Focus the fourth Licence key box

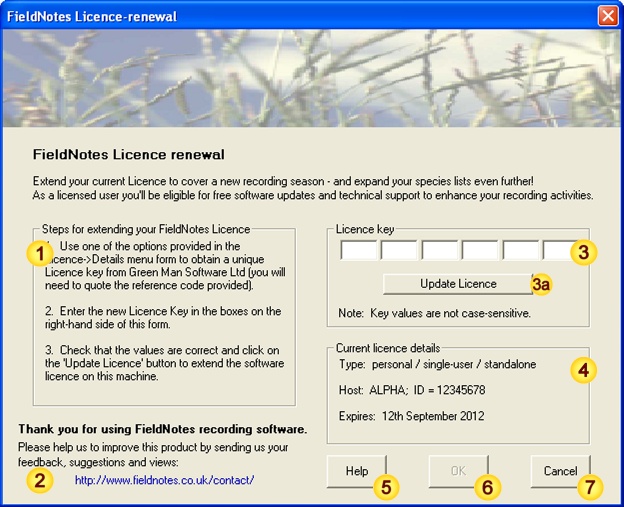pos(480,250)
